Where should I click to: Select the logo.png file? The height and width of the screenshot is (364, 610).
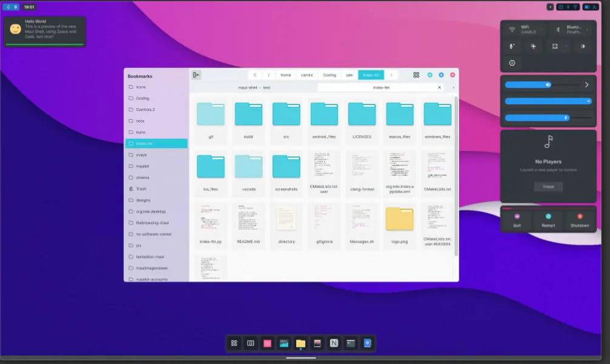tap(399, 225)
